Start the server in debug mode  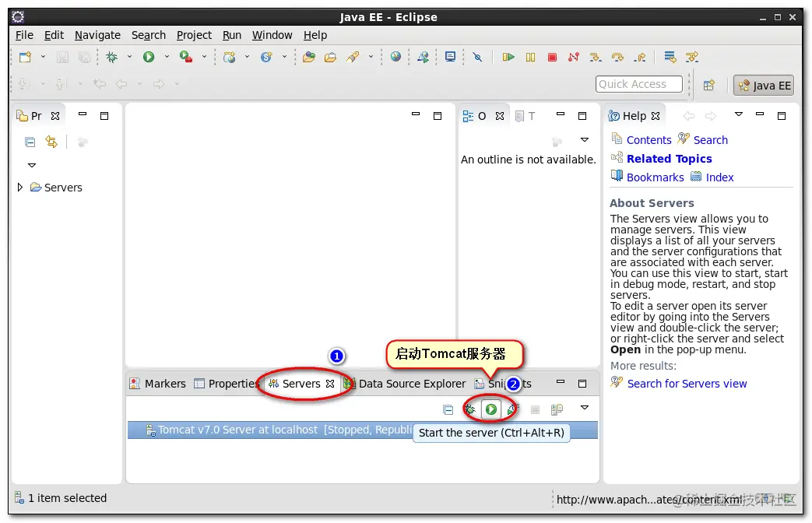469,409
